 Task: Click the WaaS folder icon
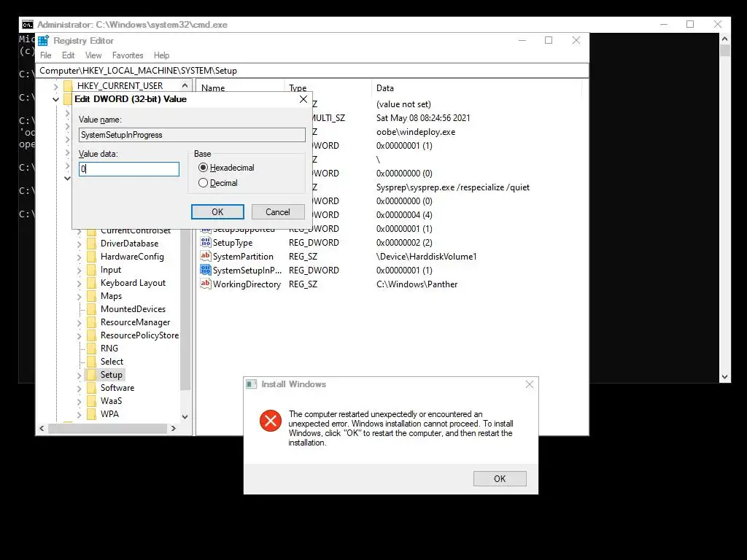(91, 401)
